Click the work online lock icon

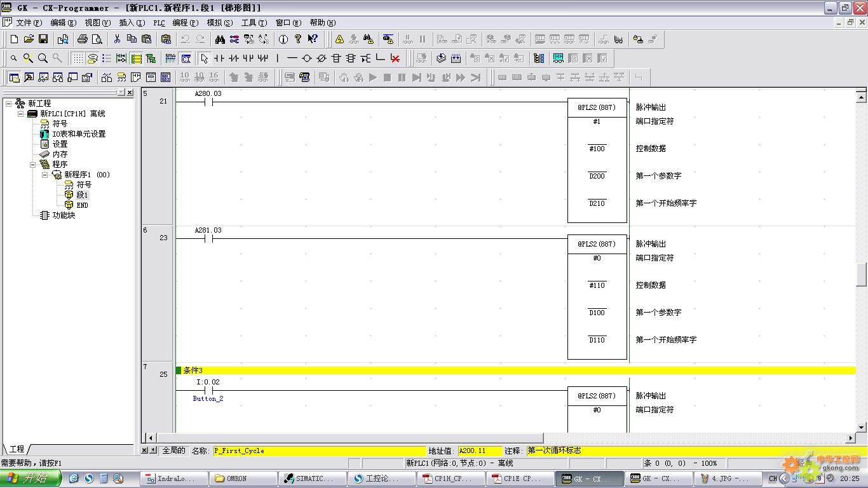click(638, 39)
